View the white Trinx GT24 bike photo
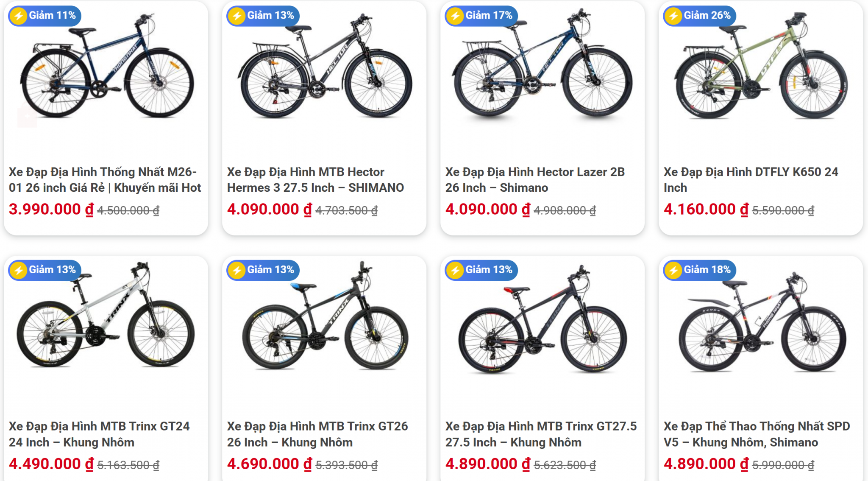868x481 pixels. (x=106, y=322)
